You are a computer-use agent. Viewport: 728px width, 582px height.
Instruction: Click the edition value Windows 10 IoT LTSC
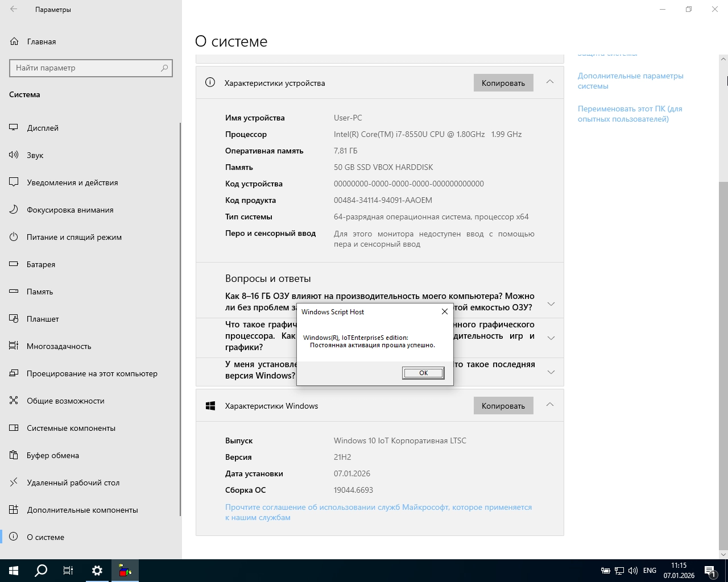click(x=400, y=440)
